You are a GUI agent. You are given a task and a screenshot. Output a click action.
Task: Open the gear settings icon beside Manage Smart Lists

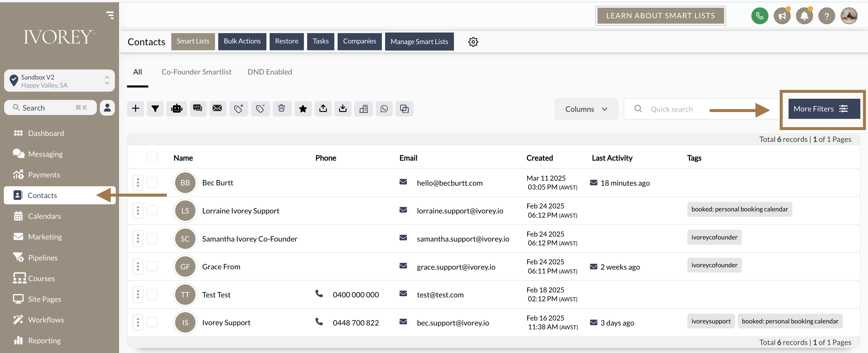coord(473,42)
